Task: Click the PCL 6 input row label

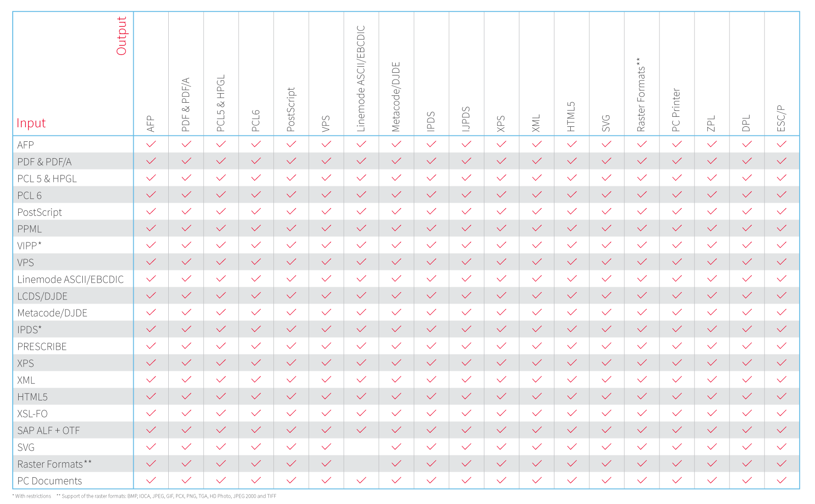Action: pyautogui.click(x=29, y=195)
